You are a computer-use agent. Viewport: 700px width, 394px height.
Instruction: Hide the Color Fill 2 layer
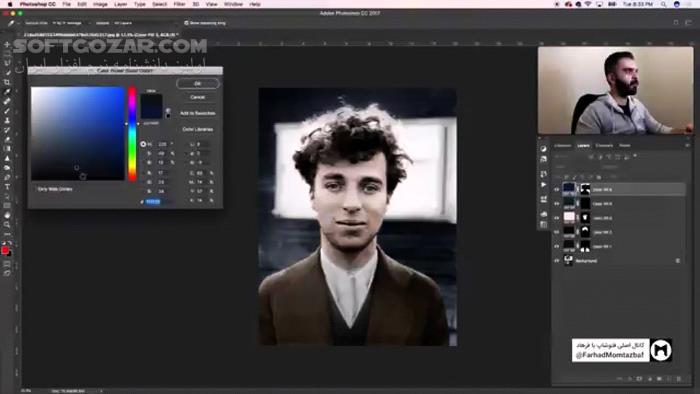pyautogui.click(x=557, y=232)
